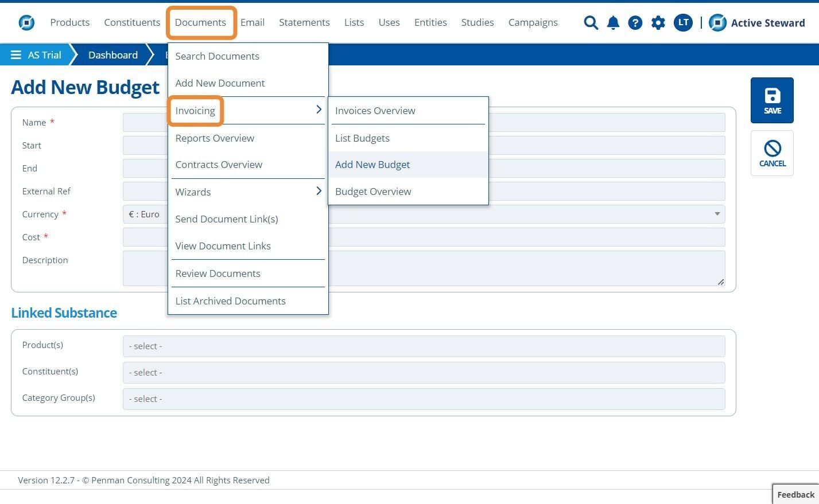Open the Studies menu

pyautogui.click(x=478, y=22)
